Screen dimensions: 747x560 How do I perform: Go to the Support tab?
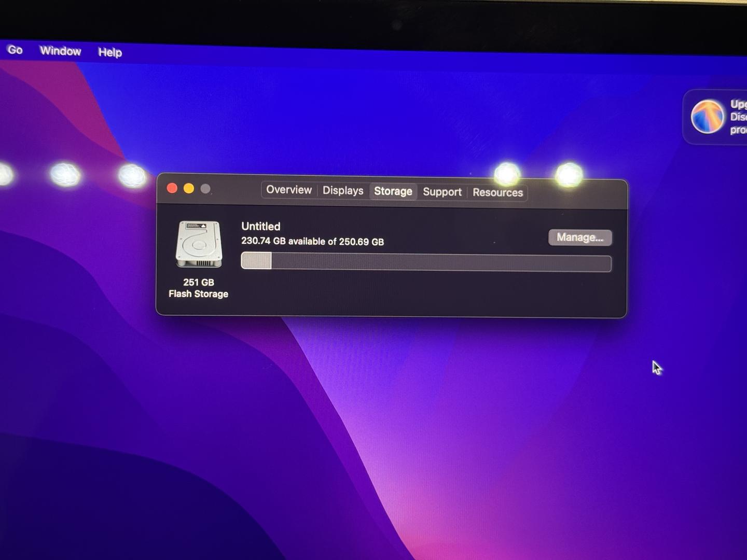tap(442, 192)
